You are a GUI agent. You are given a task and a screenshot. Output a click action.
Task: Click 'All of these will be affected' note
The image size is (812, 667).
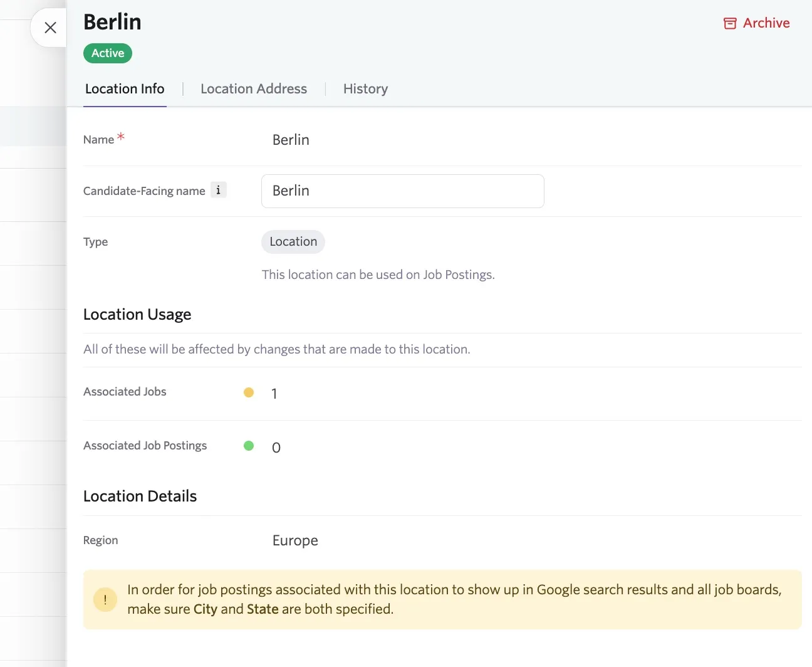(276, 349)
